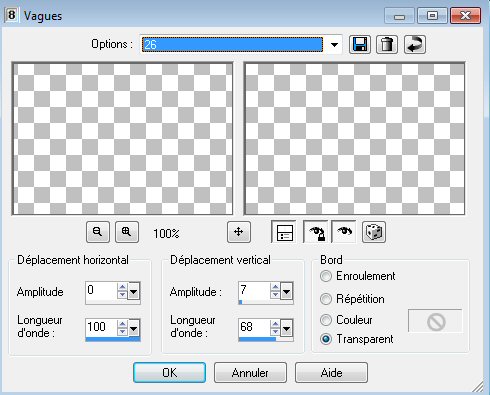Click the blue bar under vertical Longueur d'onde
Image resolution: width=490 pixels, height=395 pixels.
(x=257, y=339)
